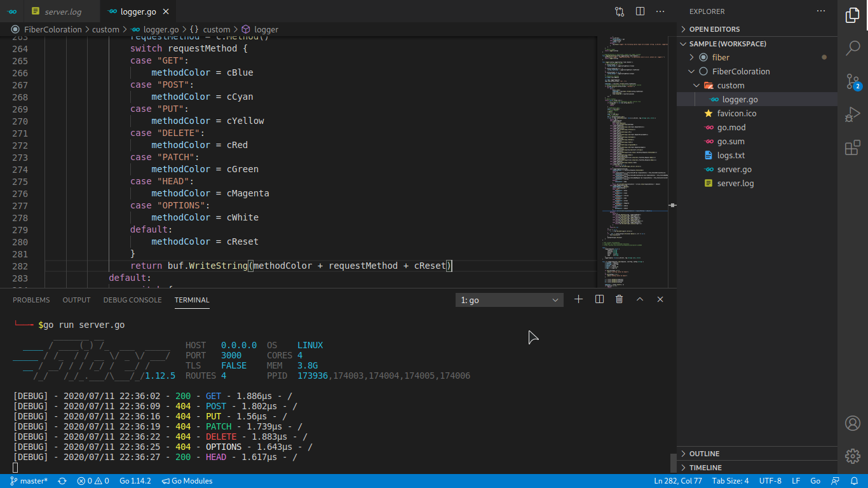The image size is (868, 488).
Task: Maximize the panel with the chevron toggle
Action: click(640, 299)
